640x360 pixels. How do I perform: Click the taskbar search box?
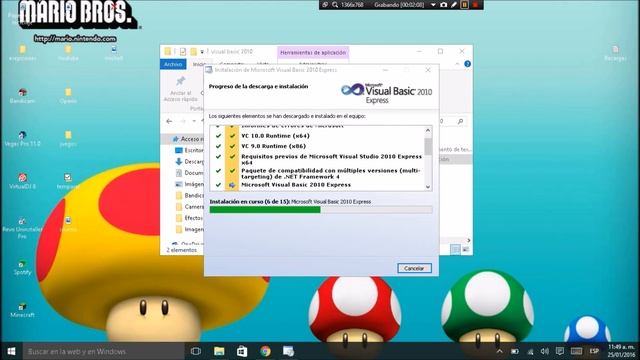[104, 351]
